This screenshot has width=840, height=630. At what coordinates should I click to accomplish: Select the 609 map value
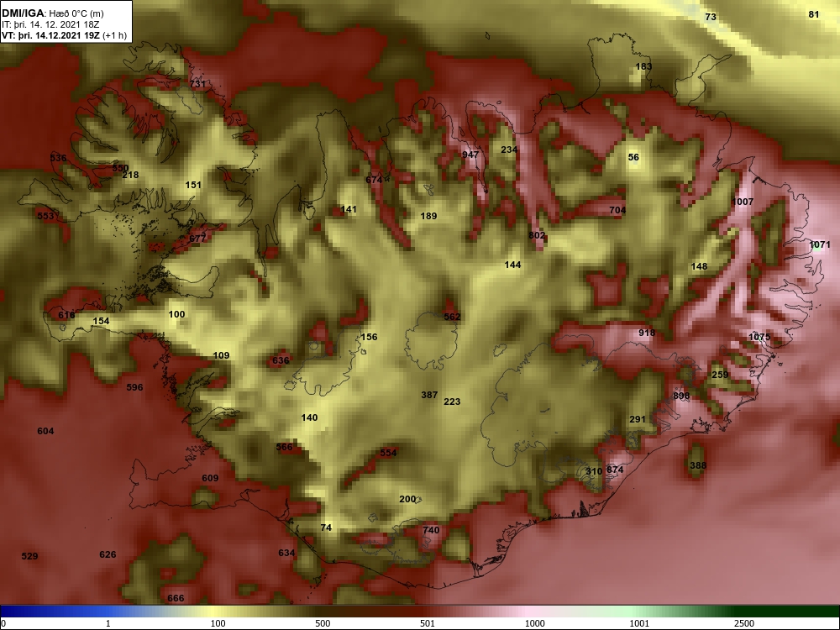[210, 478]
